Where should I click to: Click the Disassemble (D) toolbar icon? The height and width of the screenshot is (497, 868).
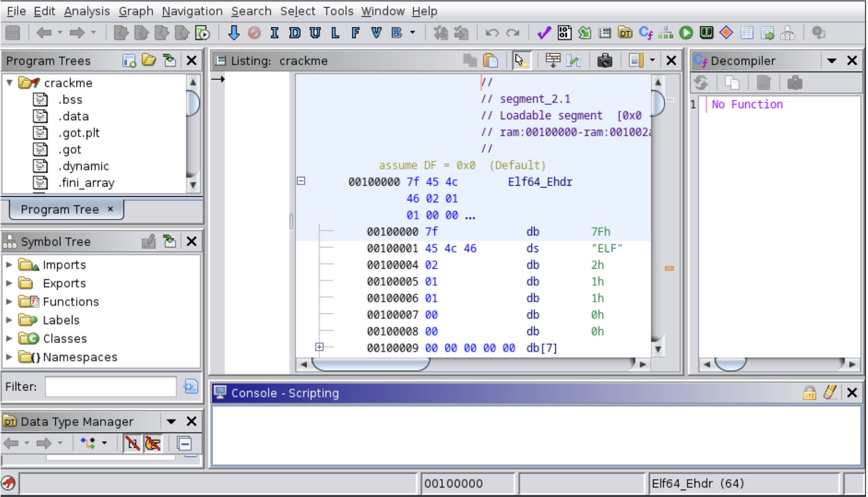pos(295,33)
